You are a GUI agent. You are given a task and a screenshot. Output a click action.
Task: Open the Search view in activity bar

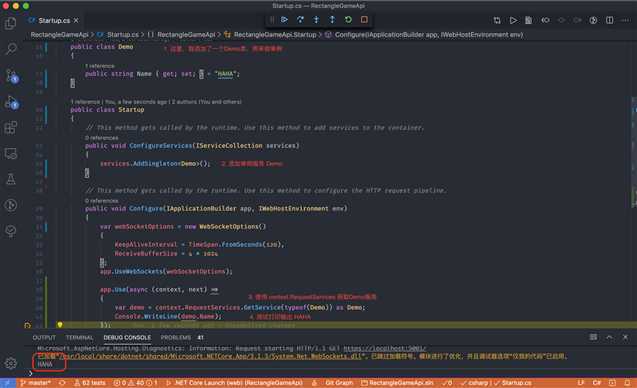[11, 49]
